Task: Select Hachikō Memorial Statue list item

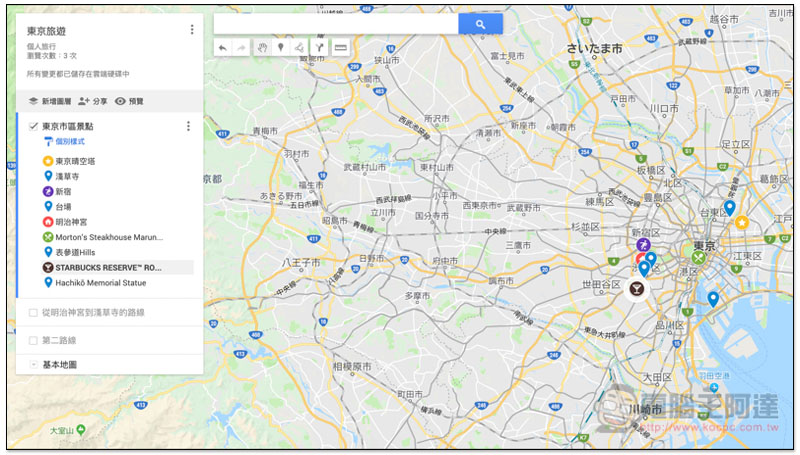Action: click(101, 283)
